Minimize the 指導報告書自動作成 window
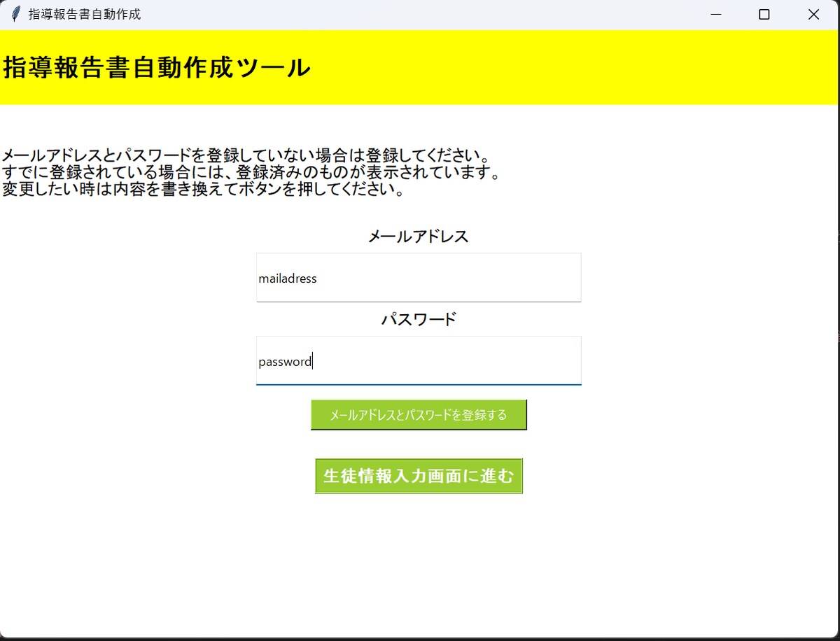Image resolution: width=840 pixels, height=641 pixels. point(715,15)
